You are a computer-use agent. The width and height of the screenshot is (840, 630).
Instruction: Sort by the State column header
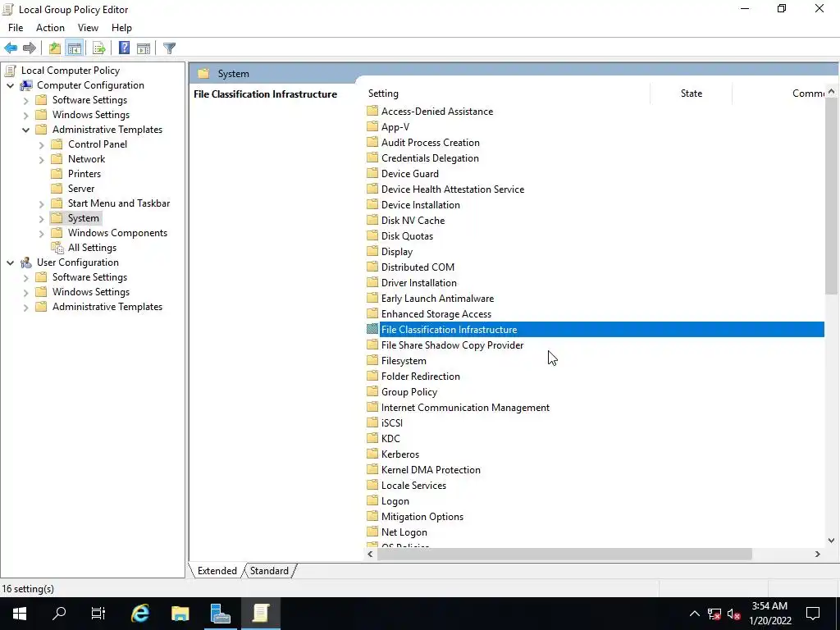coord(691,94)
